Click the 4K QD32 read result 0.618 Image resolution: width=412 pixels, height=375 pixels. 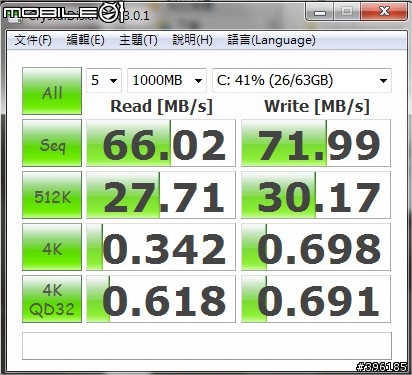[161, 299]
